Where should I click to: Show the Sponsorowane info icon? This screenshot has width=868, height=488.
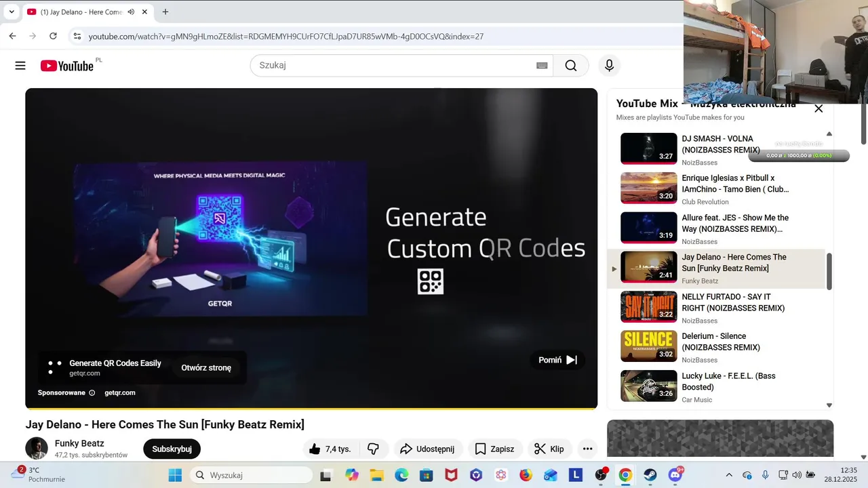point(92,393)
